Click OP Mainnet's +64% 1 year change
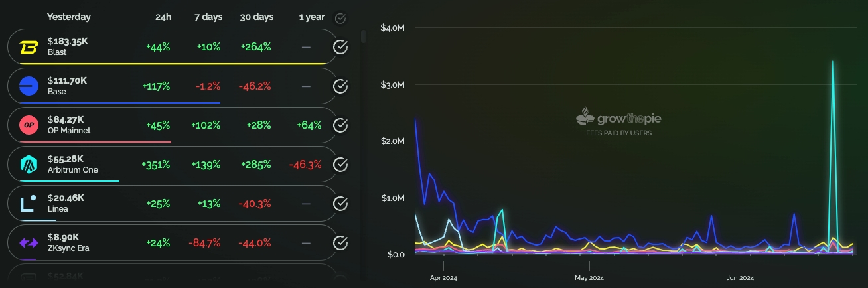This screenshot has height=288, width=868. coord(309,125)
